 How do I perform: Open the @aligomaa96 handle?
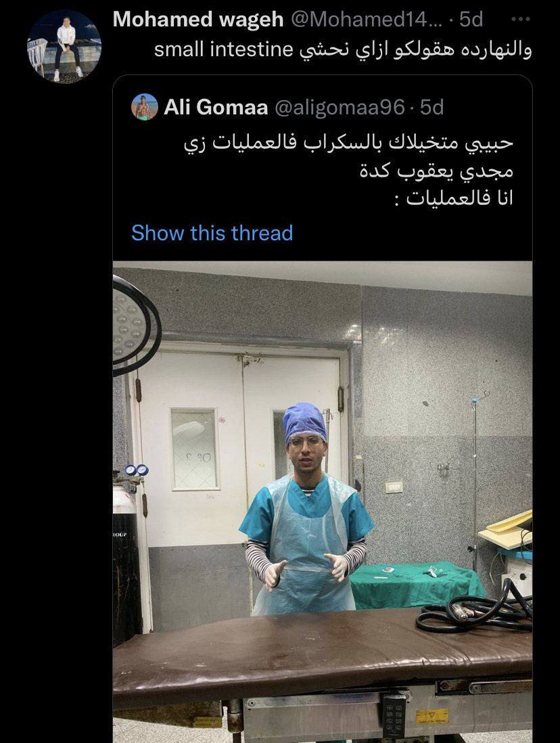[x=340, y=108]
